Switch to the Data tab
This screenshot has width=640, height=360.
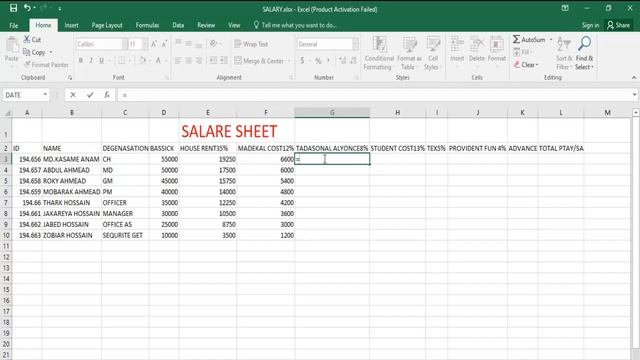click(178, 25)
